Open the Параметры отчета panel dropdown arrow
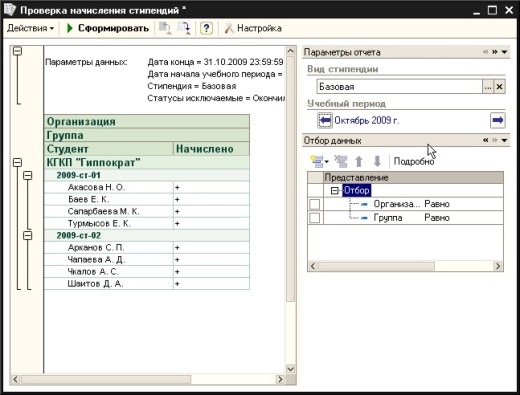 504,52
